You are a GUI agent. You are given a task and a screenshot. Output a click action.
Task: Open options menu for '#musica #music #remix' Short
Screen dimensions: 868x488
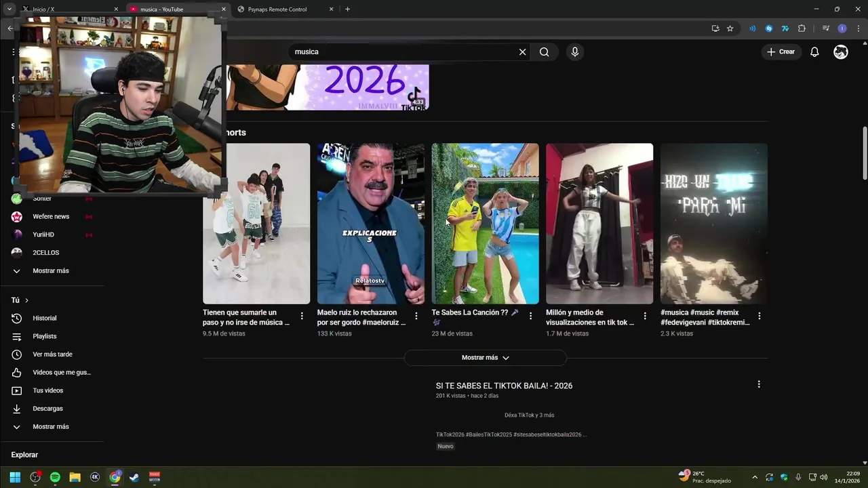pyautogui.click(x=759, y=316)
